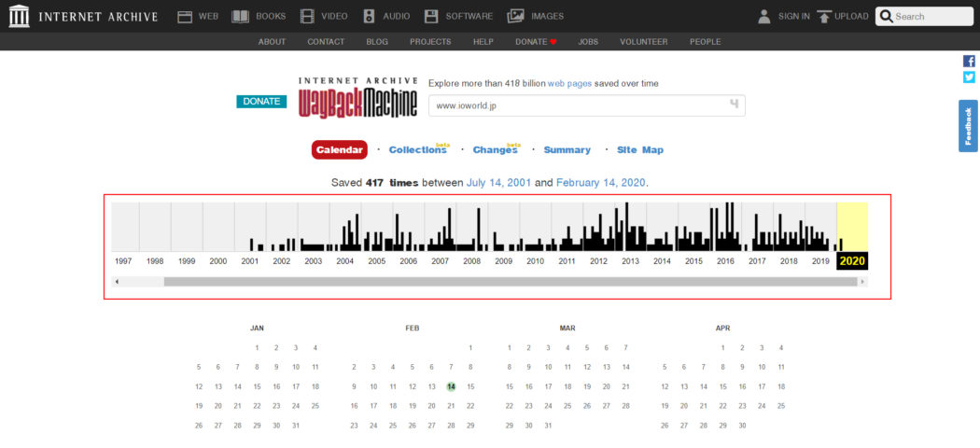This screenshot has width=980, height=448.
Task: Open the Audio speaker icon
Action: [x=370, y=17]
